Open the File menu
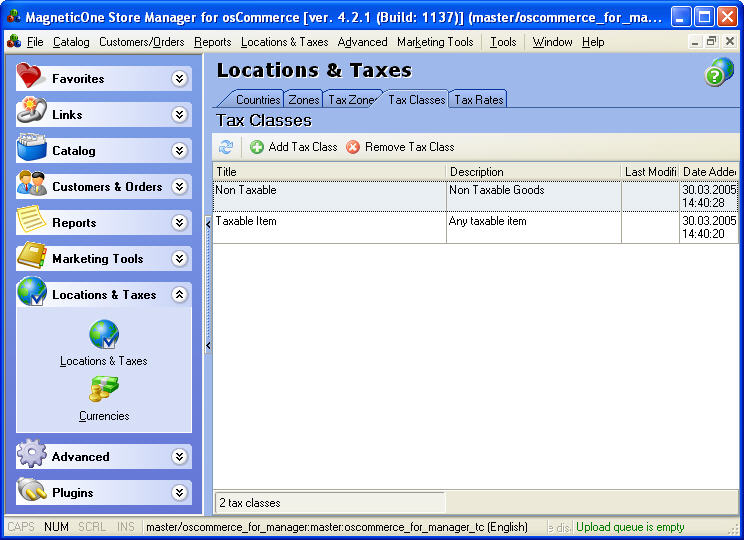The width and height of the screenshot is (744, 540). [x=35, y=42]
